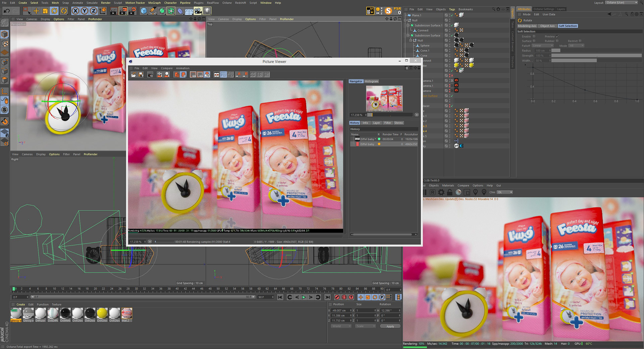
Task: Adjust the Strength slider
Action: tap(596, 56)
